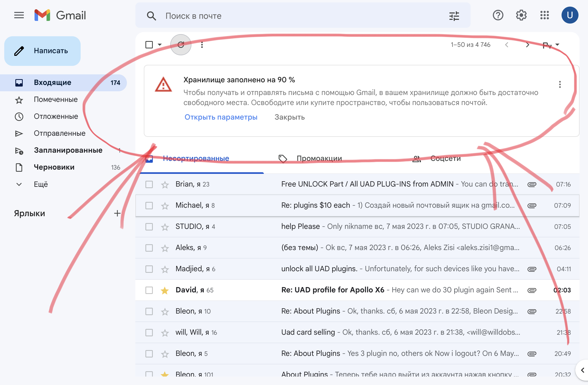Screen dimensions: 588x385
Task: Click the Gmail logo
Action: coord(60,15)
